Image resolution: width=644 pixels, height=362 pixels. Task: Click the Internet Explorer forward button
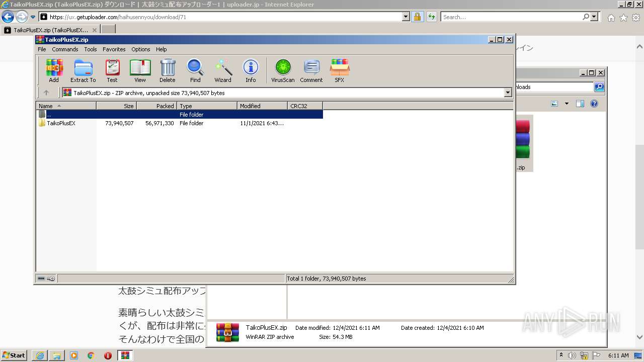[x=22, y=17]
